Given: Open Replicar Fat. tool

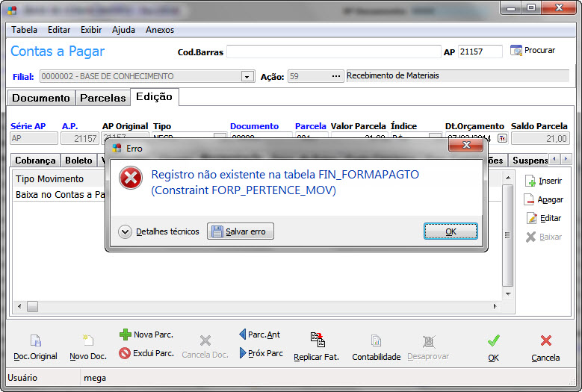Looking at the screenshot, I should pos(316,341).
